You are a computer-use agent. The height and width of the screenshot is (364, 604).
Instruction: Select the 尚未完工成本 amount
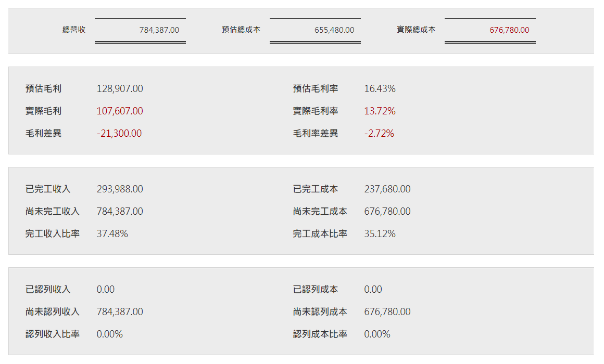coord(387,212)
